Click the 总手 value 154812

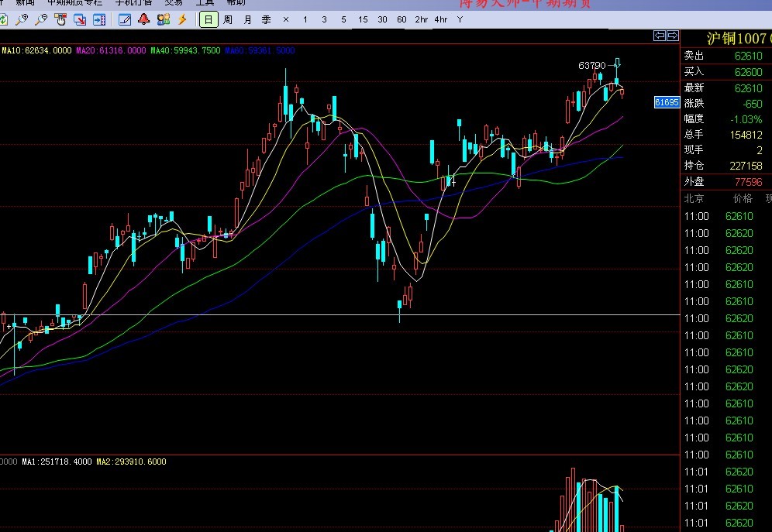746,135
